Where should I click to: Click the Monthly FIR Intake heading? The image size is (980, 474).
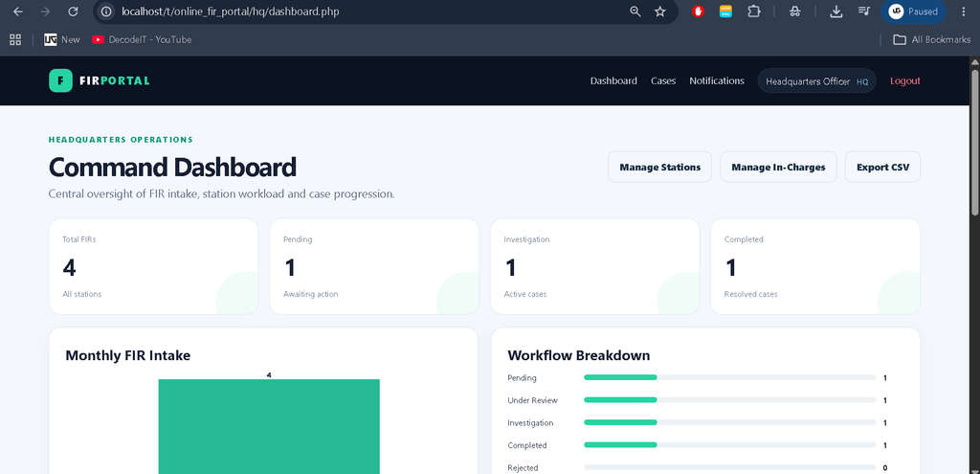pyautogui.click(x=128, y=355)
